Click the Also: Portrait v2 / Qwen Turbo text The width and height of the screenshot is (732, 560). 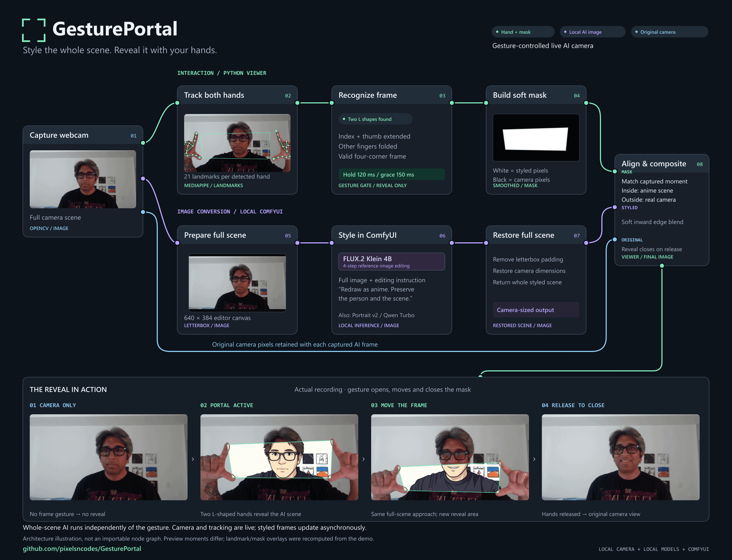click(376, 315)
